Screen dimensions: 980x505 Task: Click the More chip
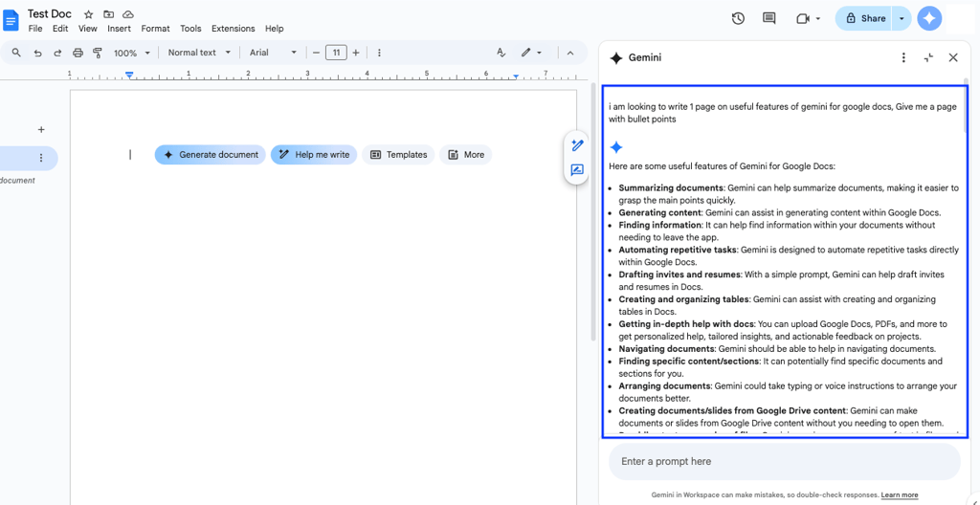(466, 154)
